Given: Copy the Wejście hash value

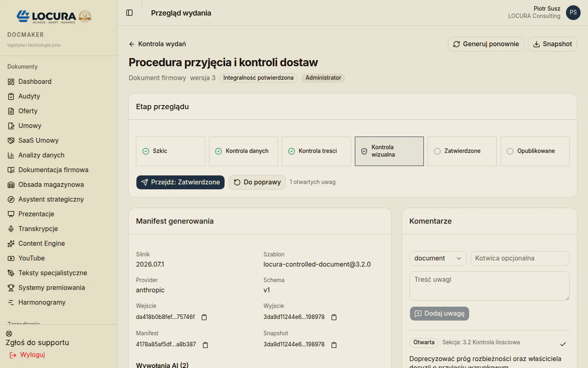Looking at the screenshot, I should (x=204, y=317).
